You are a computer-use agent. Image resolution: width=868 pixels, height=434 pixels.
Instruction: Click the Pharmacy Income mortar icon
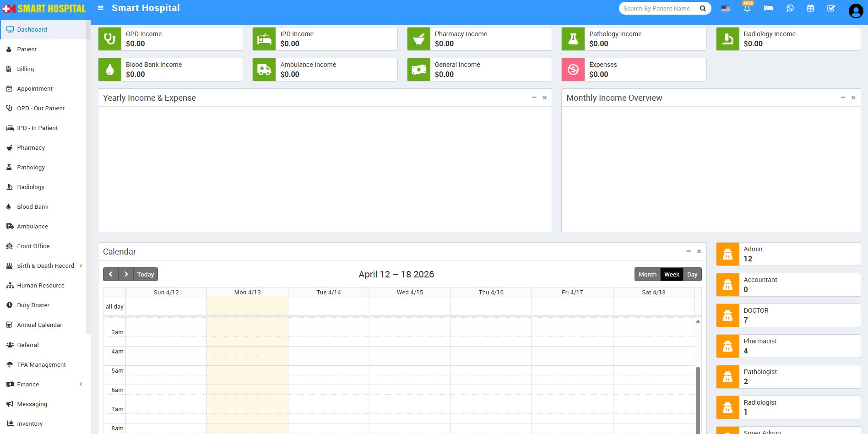419,39
